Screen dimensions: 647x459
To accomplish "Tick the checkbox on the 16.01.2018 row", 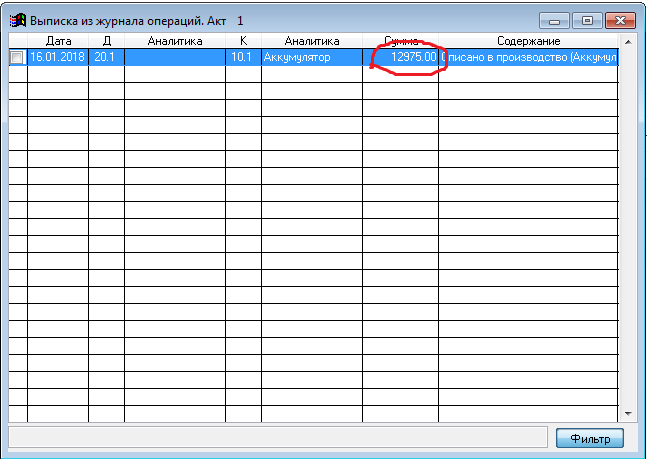I will (x=17, y=58).
